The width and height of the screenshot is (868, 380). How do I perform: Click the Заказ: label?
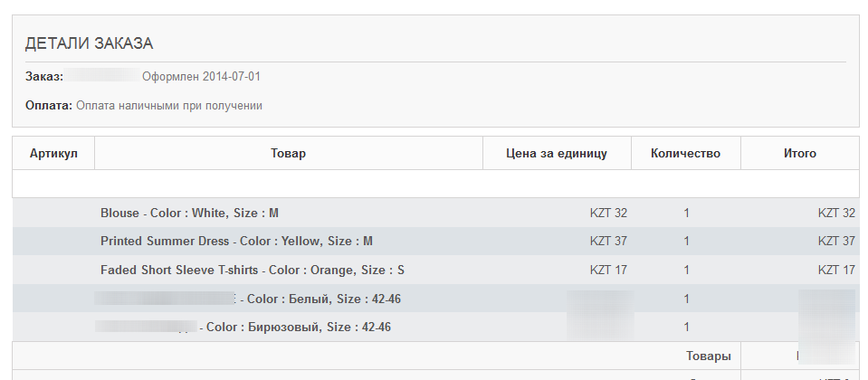point(44,77)
